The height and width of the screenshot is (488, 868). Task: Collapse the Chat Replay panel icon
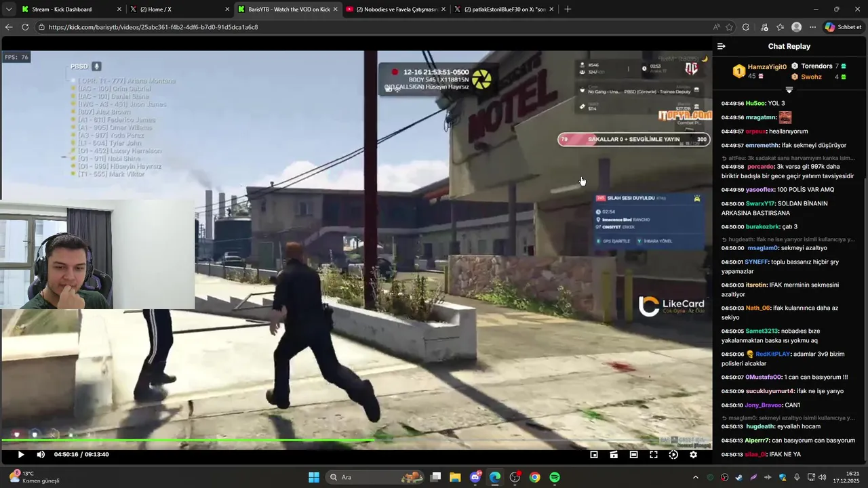(x=722, y=46)
